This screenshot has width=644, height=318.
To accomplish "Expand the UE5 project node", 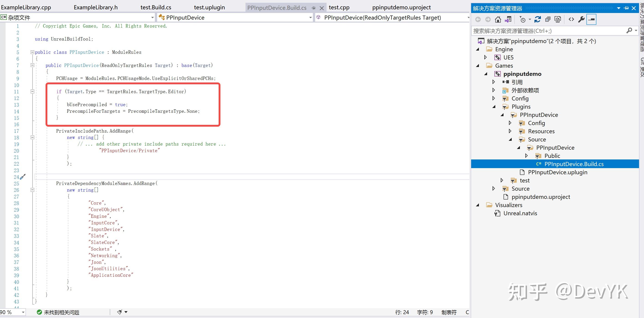I will (486, 57).
